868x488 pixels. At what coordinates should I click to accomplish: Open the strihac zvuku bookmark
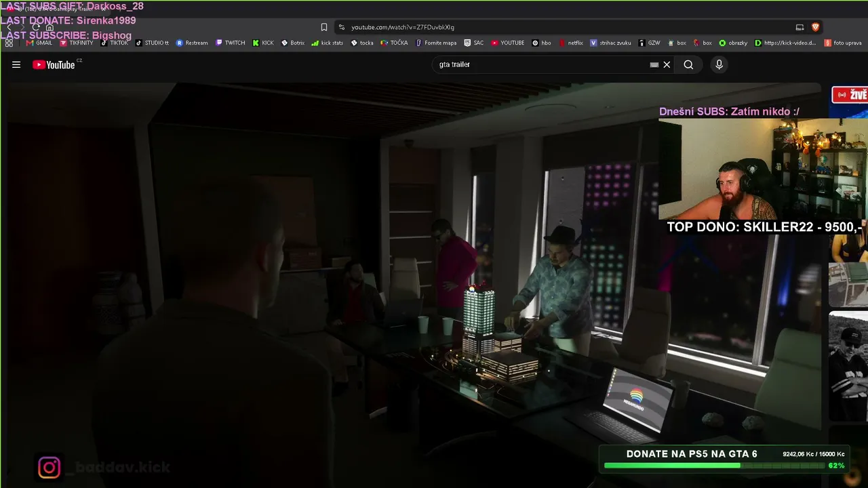[x=611, y=43]
